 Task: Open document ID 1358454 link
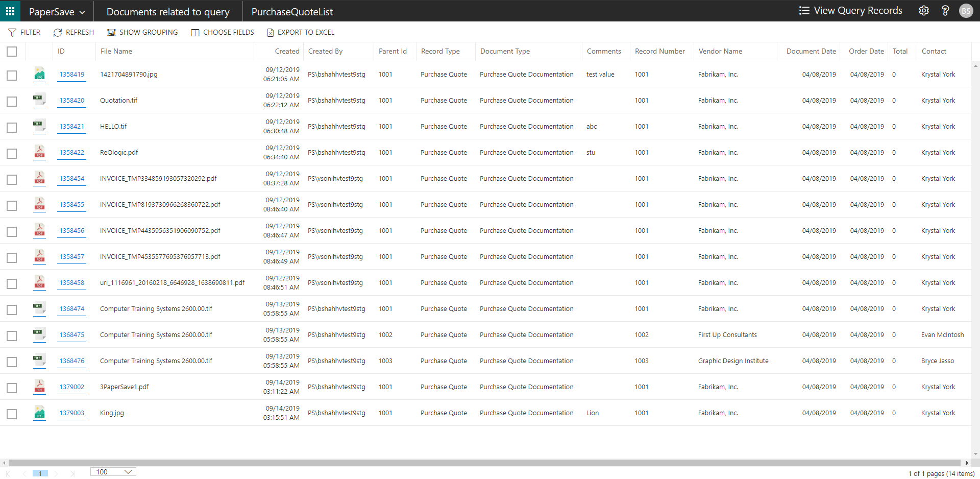[71, 179]
